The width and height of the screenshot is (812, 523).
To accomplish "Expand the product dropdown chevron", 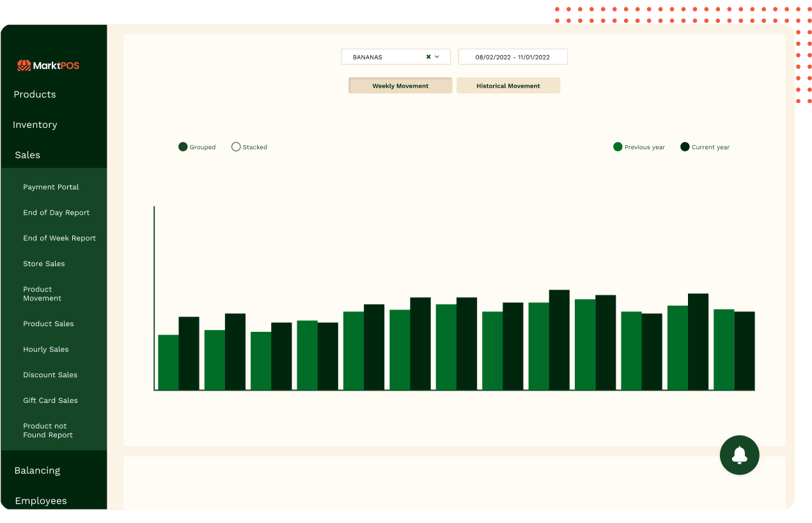I will (437, 57).
